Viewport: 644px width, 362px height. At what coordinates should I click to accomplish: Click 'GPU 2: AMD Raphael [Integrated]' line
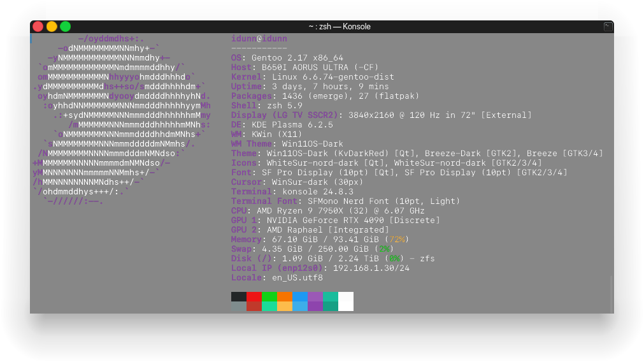coord(310,229)
